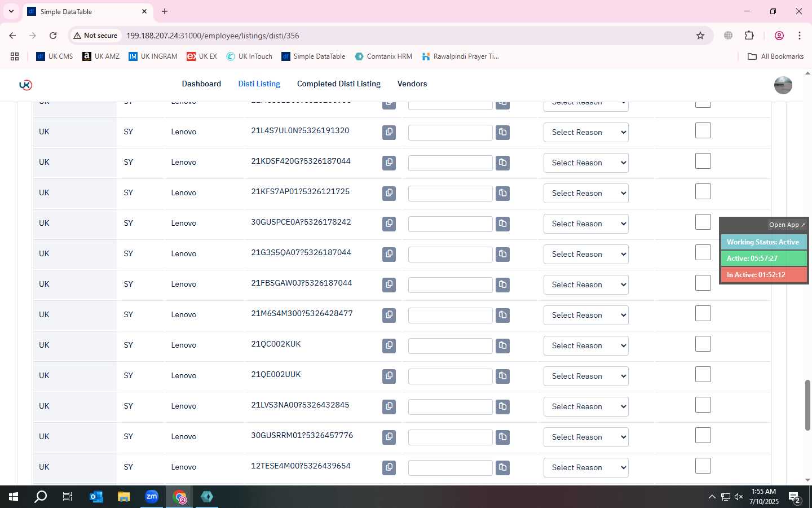The image size is (812, 508).
Task: Check the box in 21QE002UUK row
Action: click(x=703, y=374)
